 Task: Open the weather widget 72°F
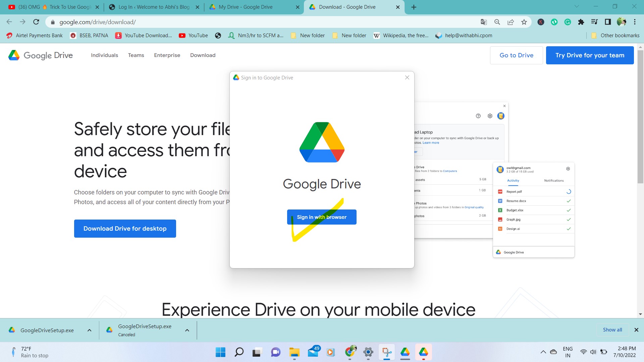[30, 352]
